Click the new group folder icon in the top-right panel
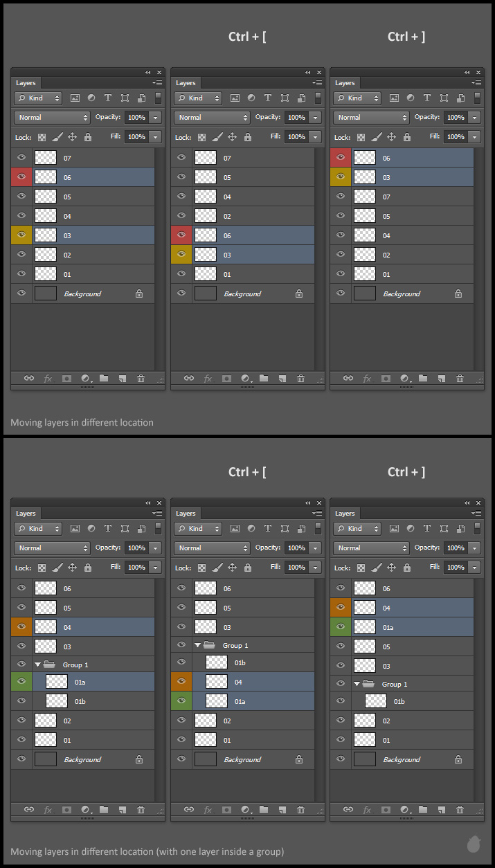495x868 pixels. (x=422, y=379)
